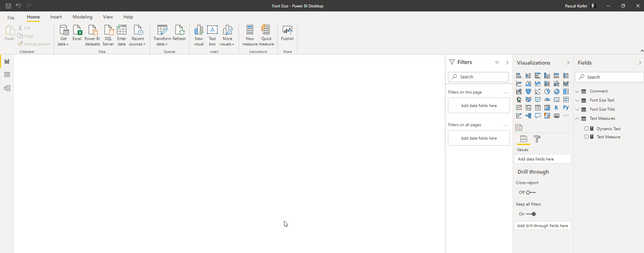Click New visual
644x253 pixels.
[199, 35]
